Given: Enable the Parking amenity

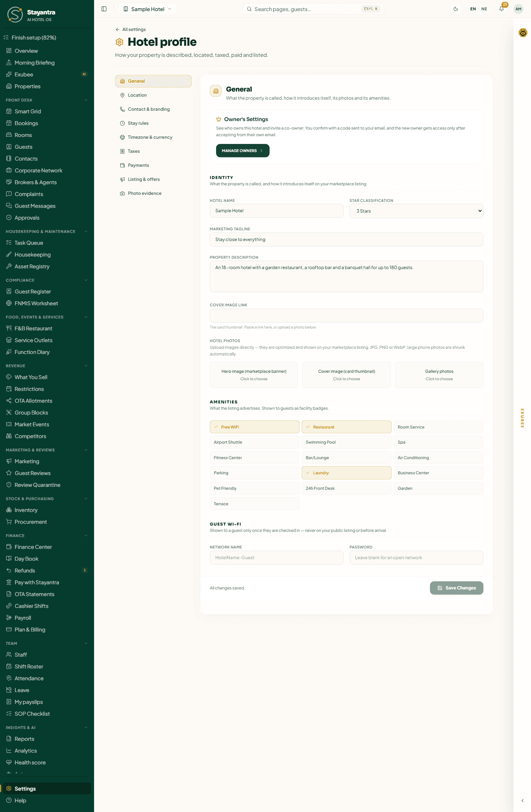Looking at the screenshot, I should (x=254, y=473).
